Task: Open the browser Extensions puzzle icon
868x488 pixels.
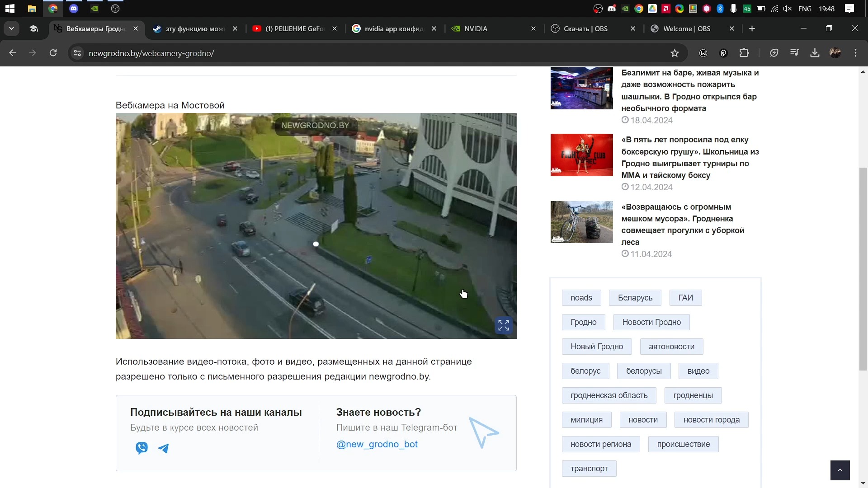Action: point(744,53)
